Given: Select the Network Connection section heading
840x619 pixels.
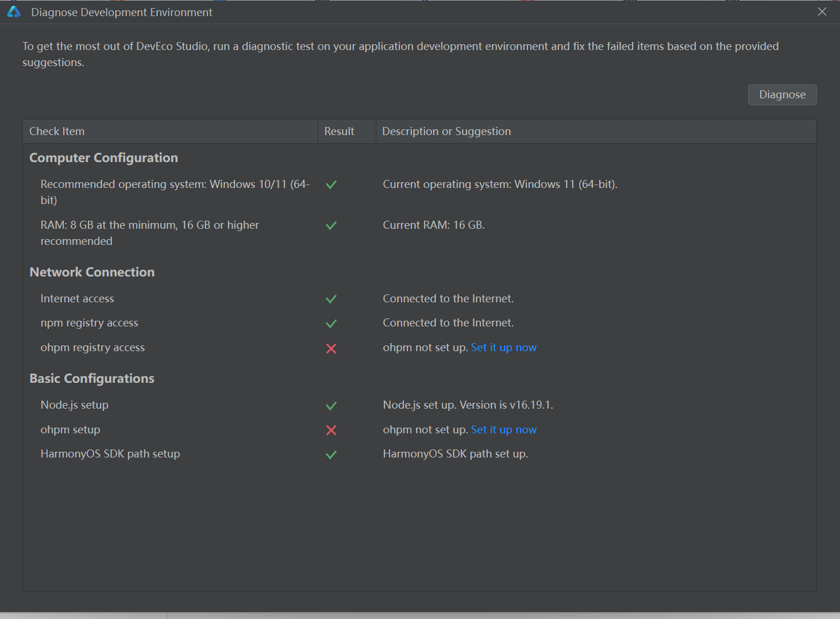Looking at the screenshot, I should 92,272.
